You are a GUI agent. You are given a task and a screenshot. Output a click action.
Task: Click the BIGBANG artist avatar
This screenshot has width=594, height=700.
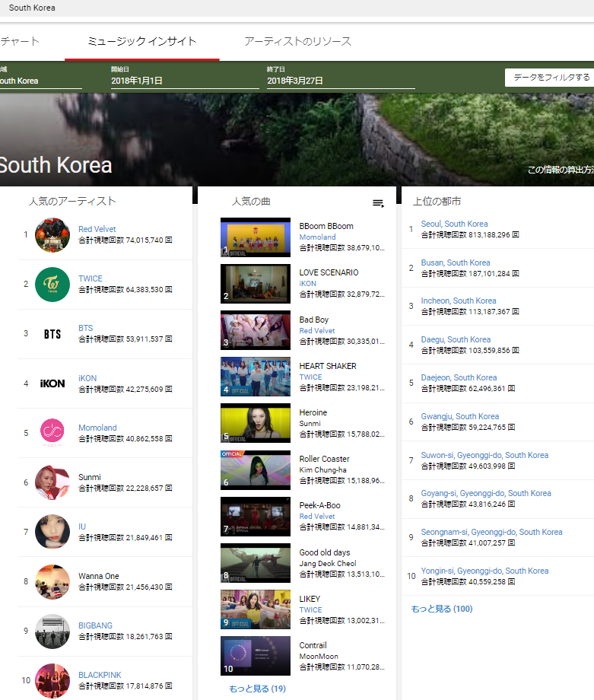52,632
